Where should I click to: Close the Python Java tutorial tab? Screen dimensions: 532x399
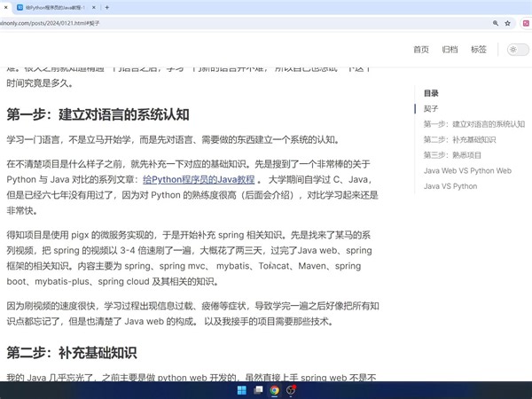click(x=94, y=7)
